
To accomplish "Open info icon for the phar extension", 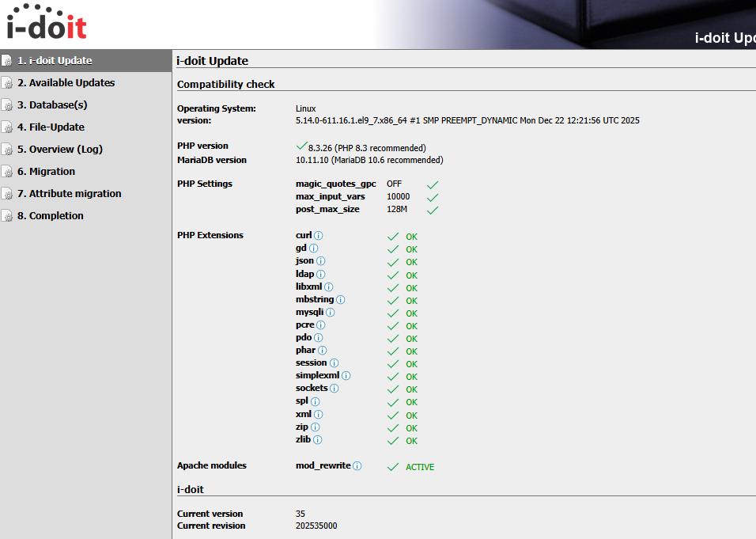I will click(323, 351).
